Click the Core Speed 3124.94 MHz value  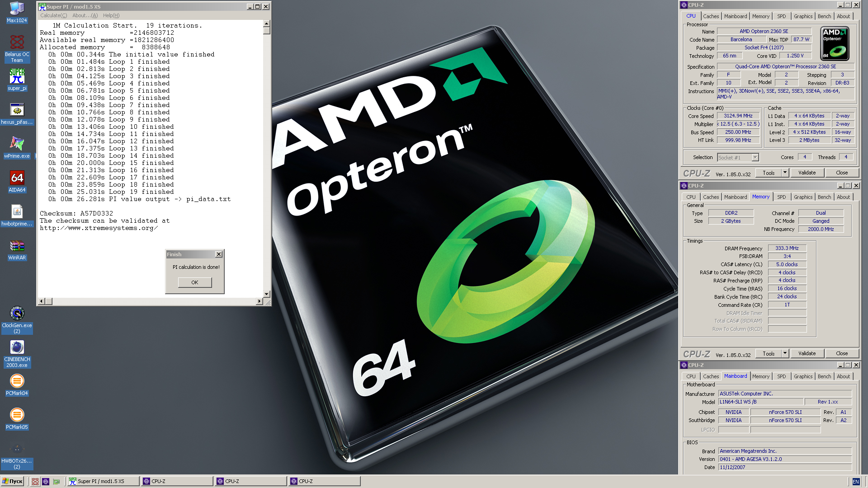tap(738, 116)
